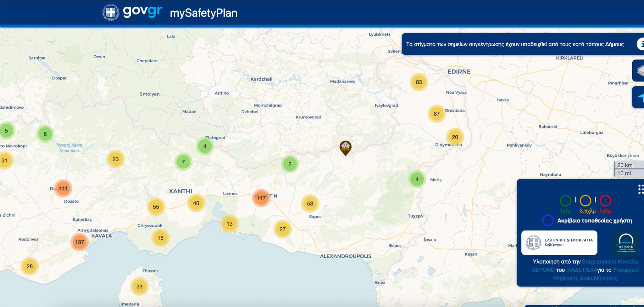Viewport: 644px width, 307px height.
Task: Click the blue user location accuracy circle
Action: point(548,220)
